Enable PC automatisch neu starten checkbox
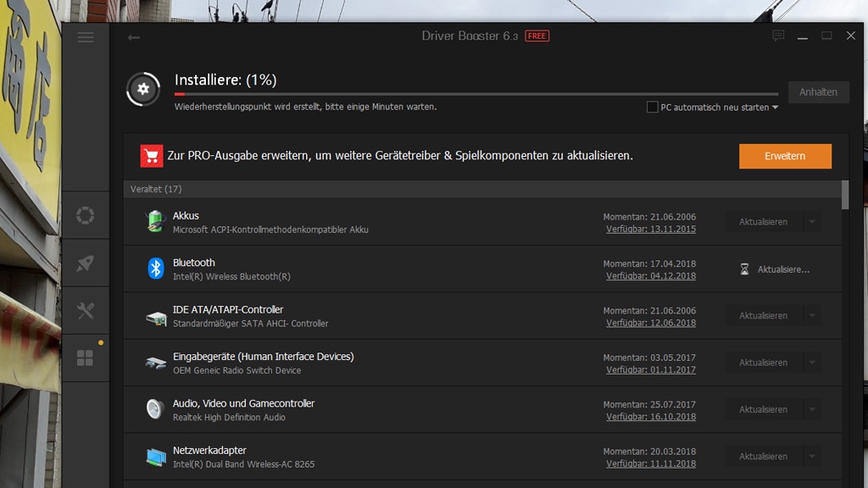The image size is (868, 488). coord(652,107)
